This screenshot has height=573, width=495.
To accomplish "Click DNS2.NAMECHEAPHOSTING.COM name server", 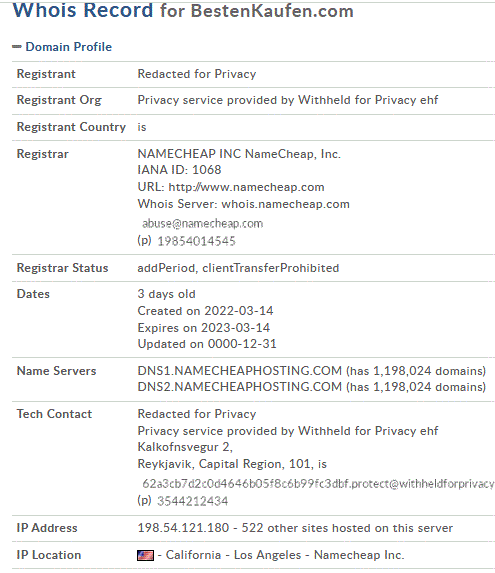I will (x=239, y=387).
